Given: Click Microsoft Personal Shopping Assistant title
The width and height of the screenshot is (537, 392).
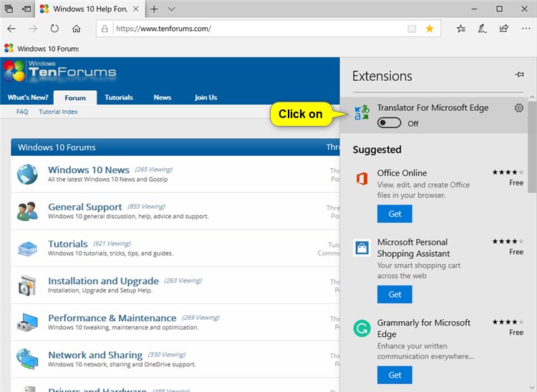Looking at the screenshot, I should 413,248.
